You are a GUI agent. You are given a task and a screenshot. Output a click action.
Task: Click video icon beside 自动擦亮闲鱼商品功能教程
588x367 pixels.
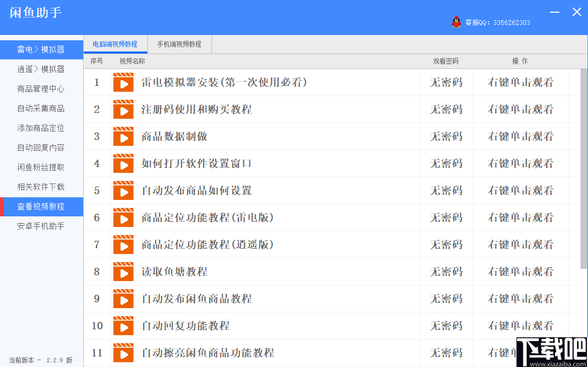coord(123,352)
